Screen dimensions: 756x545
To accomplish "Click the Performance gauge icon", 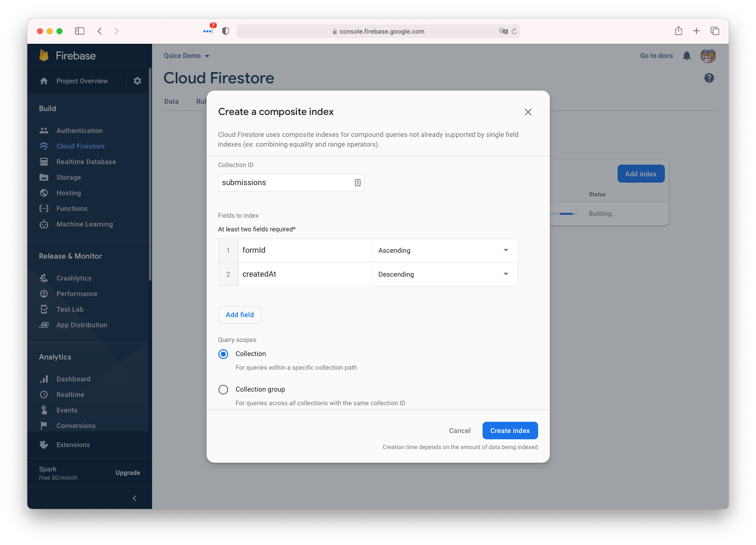I will point(44,294).
